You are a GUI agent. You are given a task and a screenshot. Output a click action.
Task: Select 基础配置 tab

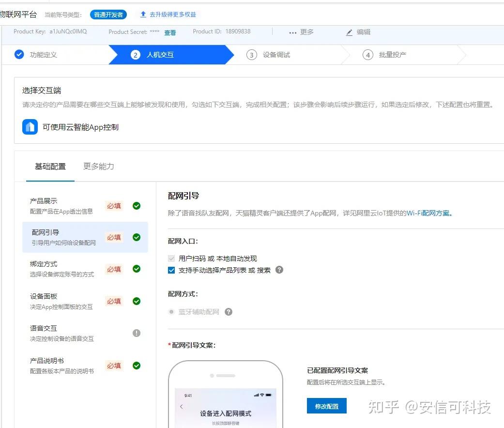pyautogui.click(x=50, y=167)
